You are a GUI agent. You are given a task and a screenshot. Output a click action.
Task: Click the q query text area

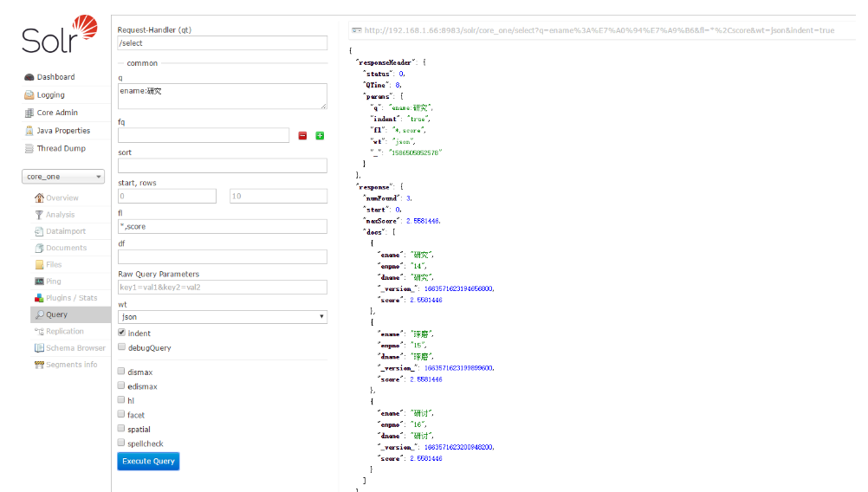223,96
